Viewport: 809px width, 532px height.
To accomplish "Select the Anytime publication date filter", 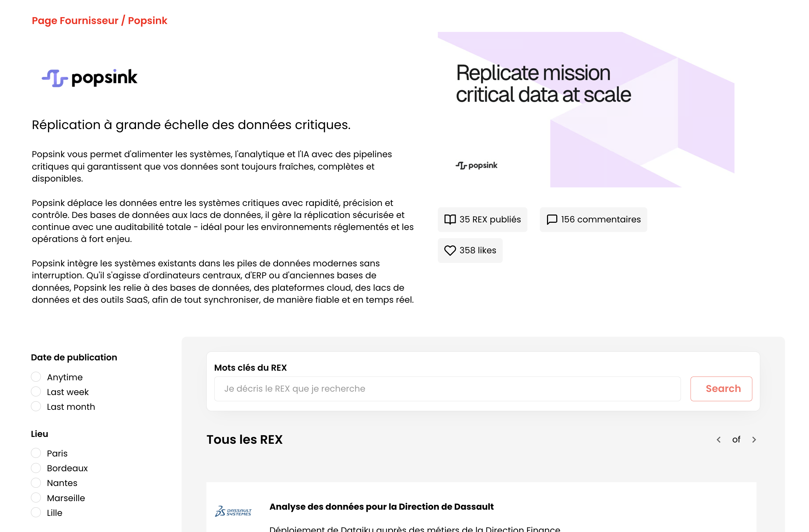I will click(36, 377).
